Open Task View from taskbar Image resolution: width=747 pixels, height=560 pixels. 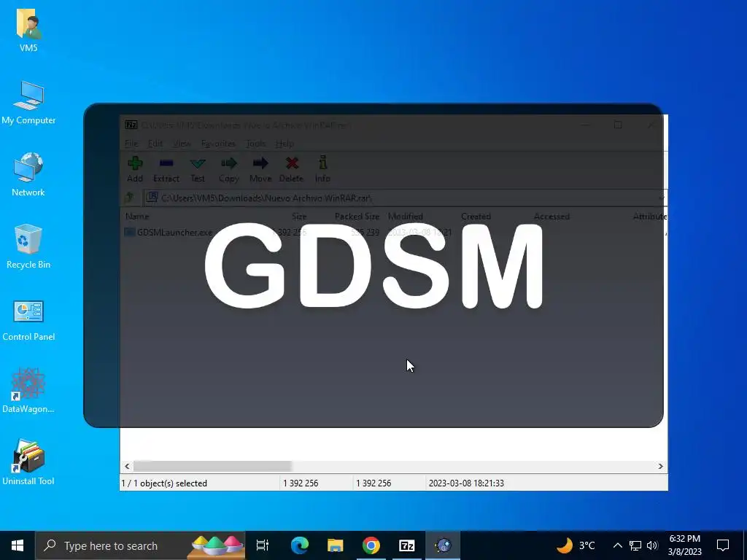coord(262,545)
